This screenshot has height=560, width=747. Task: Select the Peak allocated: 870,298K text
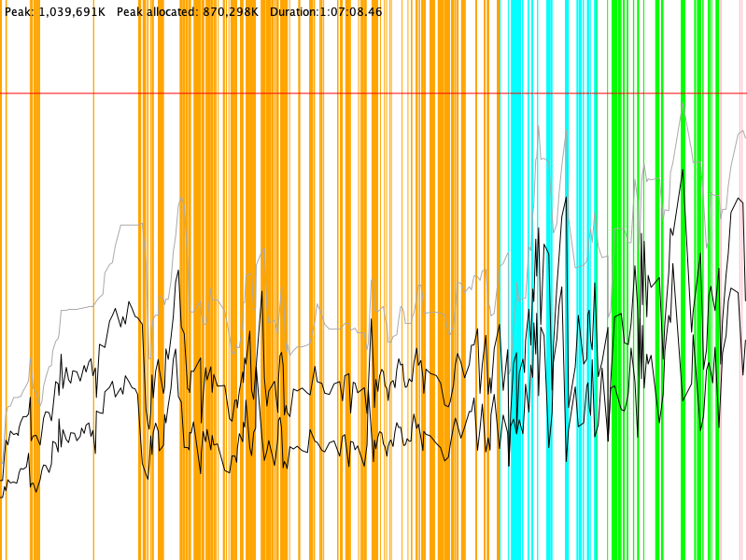click(187, 12)
